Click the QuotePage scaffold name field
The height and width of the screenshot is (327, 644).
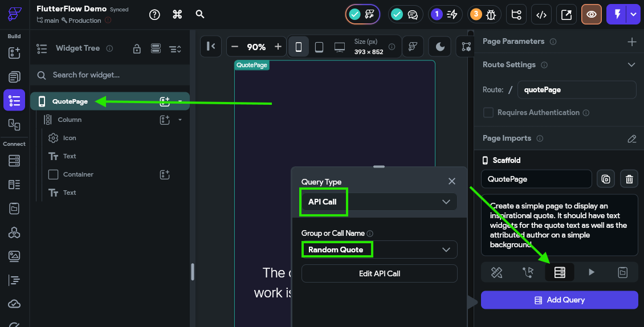coord(536,179)
